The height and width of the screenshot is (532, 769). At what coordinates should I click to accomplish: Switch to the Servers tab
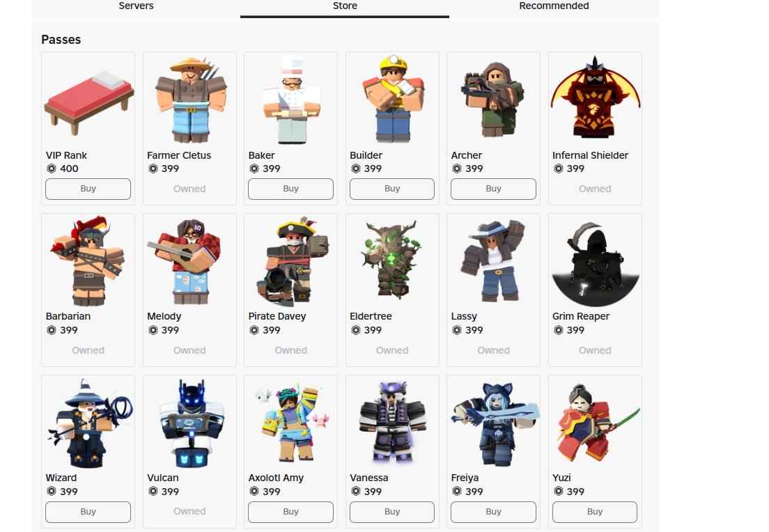pyautogui.click(x=136, y=7)
